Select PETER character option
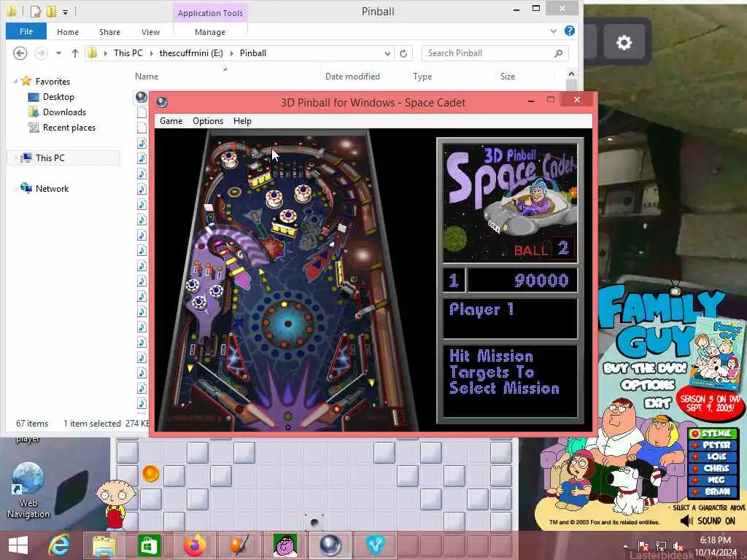The width and height of the screenshot is (747, 560). coord(713,445)
